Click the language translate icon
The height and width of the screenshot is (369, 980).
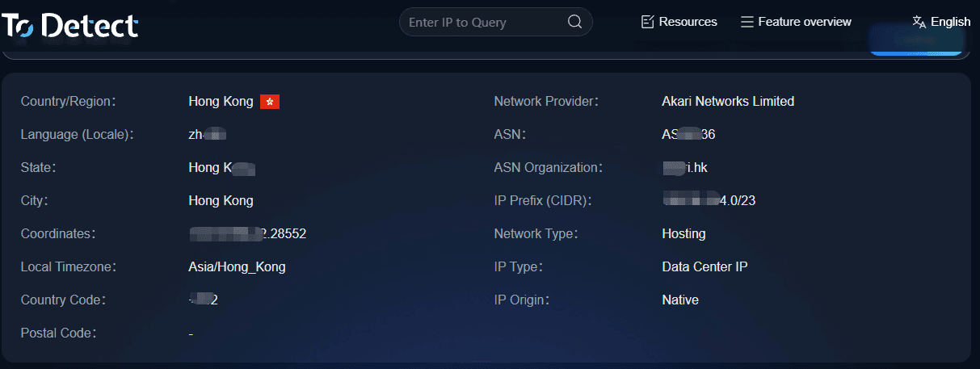pyautogui.click(x=919, y=22)
